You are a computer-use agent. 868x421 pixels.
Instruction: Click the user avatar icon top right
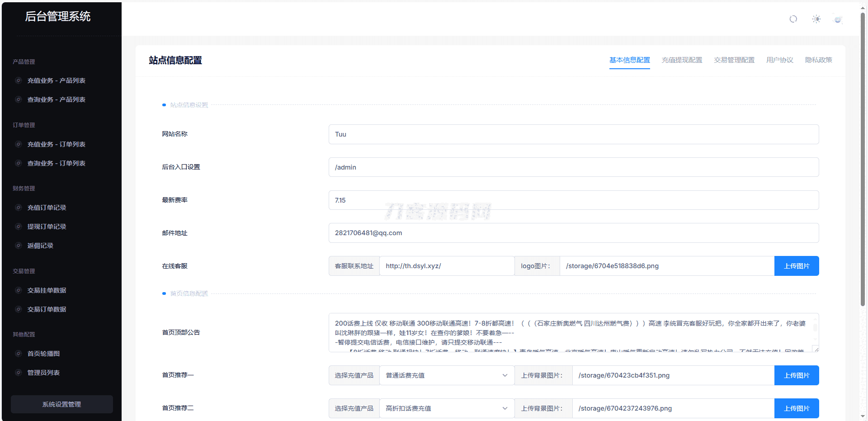point(838,19)
